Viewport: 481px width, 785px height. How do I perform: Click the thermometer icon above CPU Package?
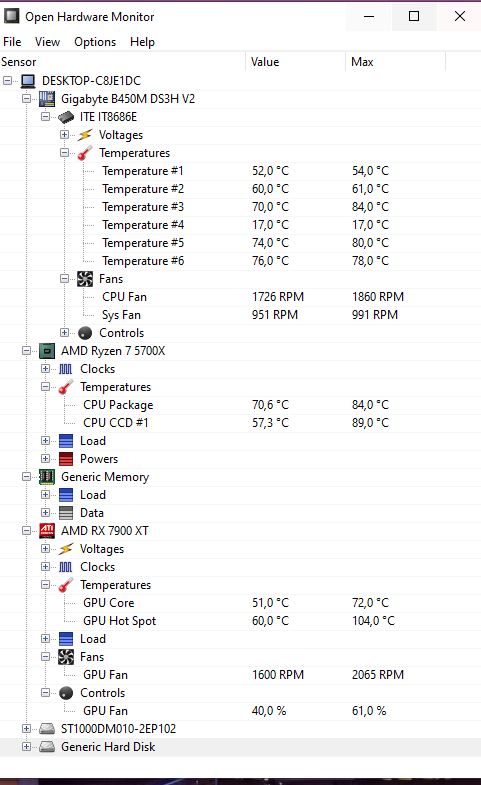[66, 387]
